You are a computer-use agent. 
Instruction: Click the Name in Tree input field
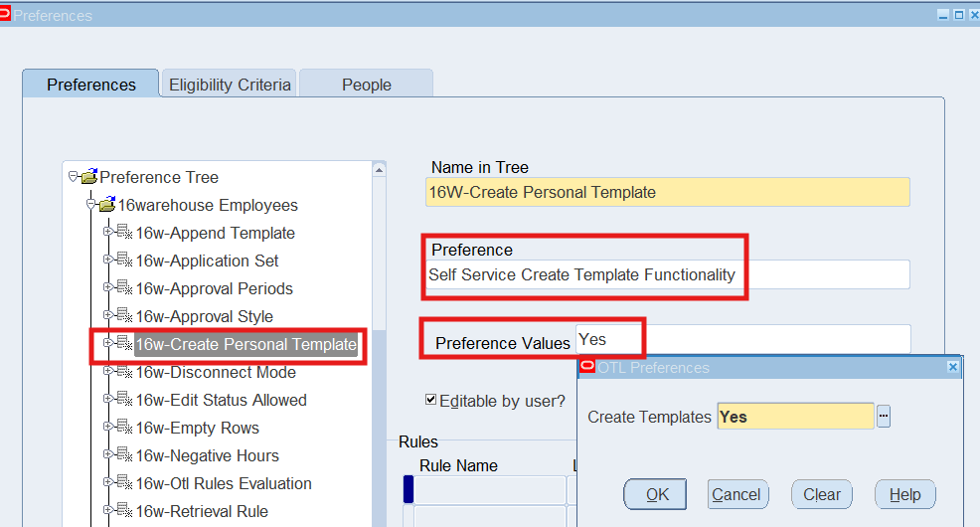tap(667, 192)
